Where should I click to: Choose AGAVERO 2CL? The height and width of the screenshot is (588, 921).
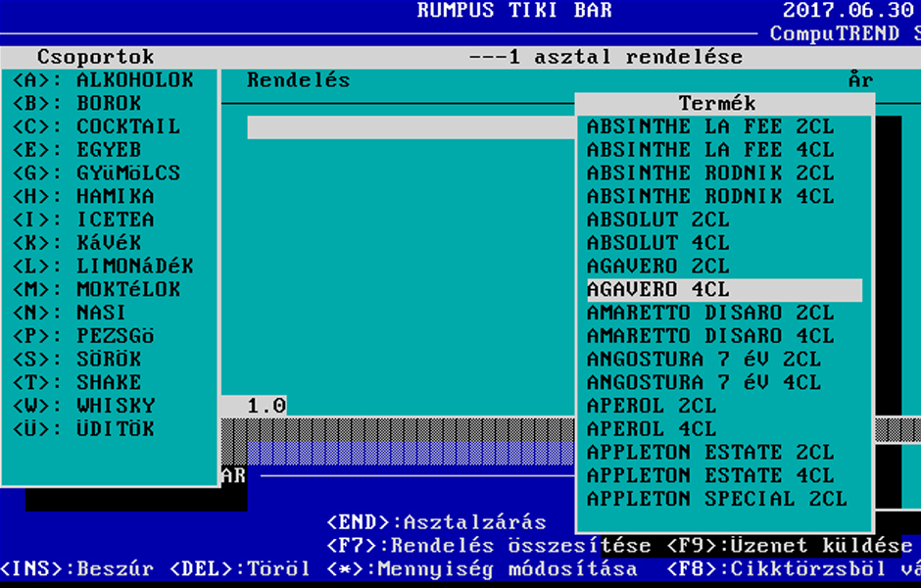point(657,267)
